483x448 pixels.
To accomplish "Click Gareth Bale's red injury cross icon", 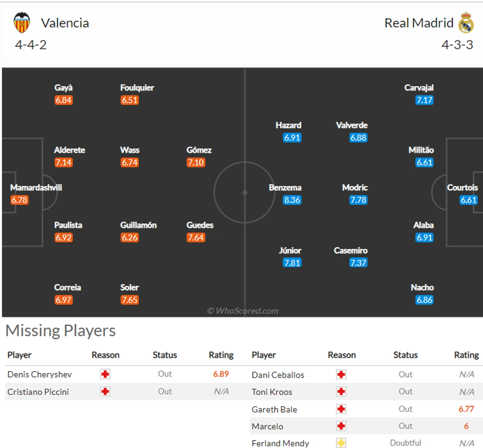I will tap(341, 409).
